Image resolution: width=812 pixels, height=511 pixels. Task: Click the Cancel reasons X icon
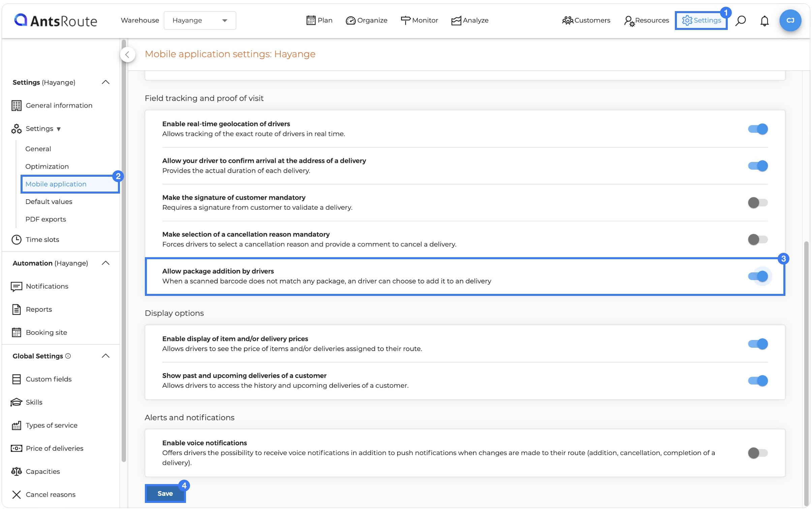16,495
